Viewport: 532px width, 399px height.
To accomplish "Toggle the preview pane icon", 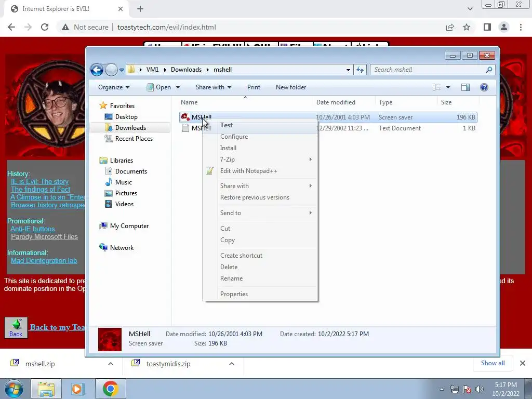I will (465, 87).
